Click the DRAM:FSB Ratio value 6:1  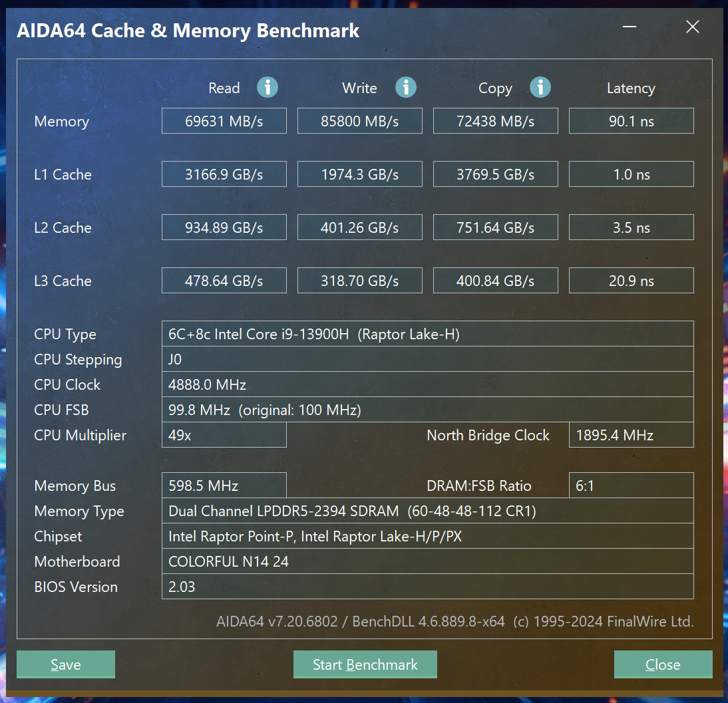(632, 486)
